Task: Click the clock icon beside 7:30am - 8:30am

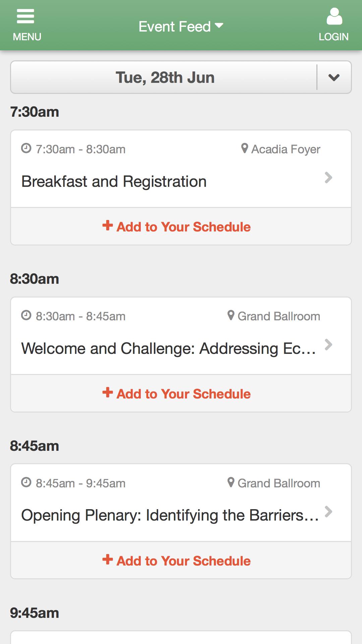Action: [26, 148]
